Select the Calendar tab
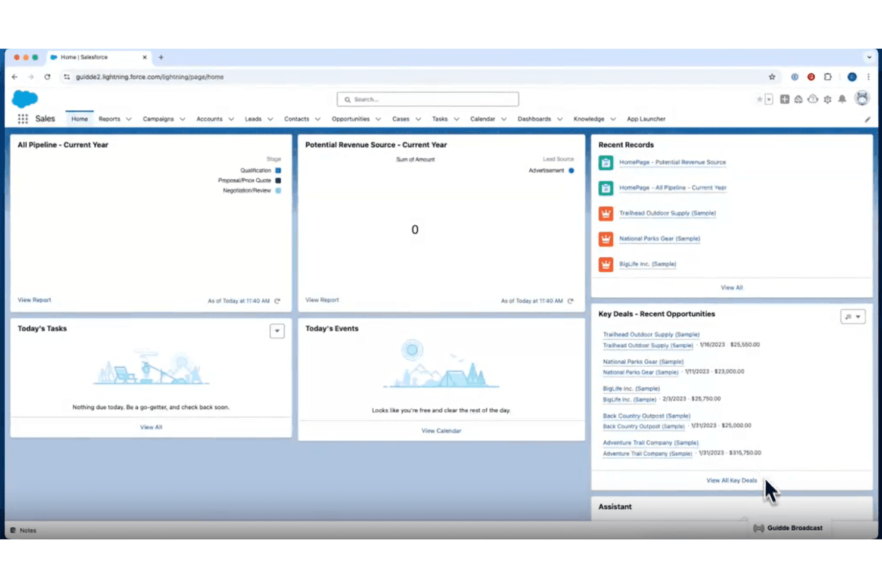This screenshot has height=588, width=882. pos(483,119)
